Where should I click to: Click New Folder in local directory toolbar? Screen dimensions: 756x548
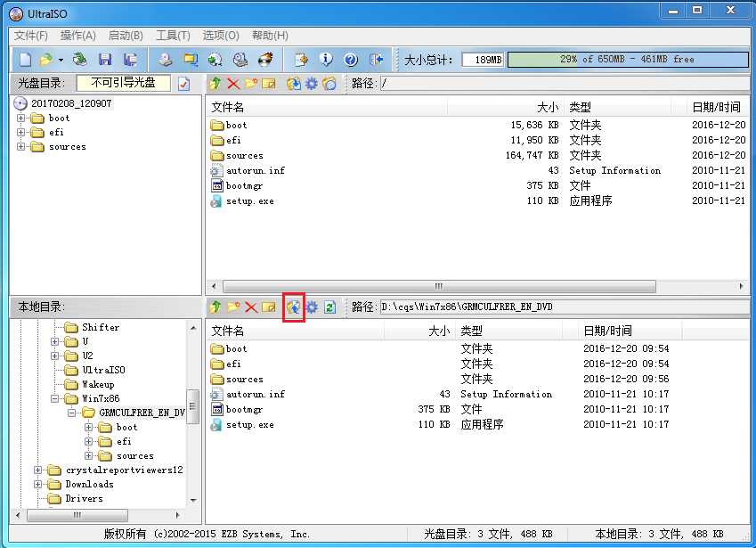point(233,307)
